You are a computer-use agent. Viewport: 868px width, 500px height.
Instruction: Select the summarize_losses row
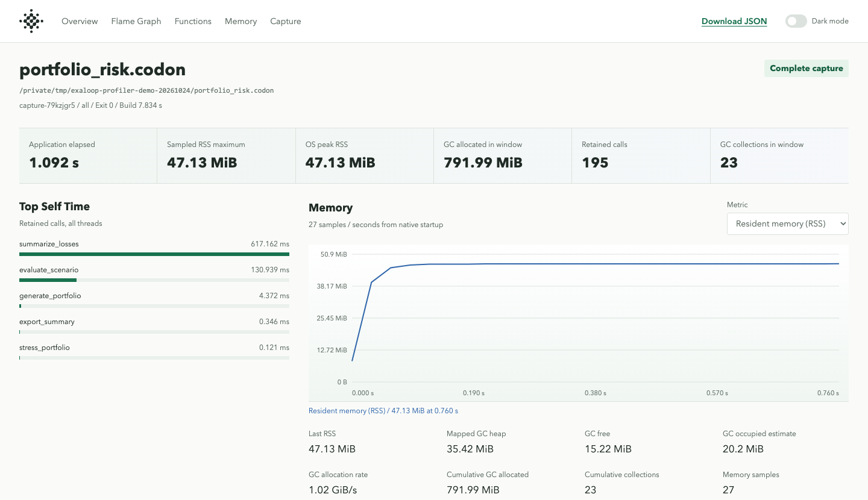tap(154, 248)
